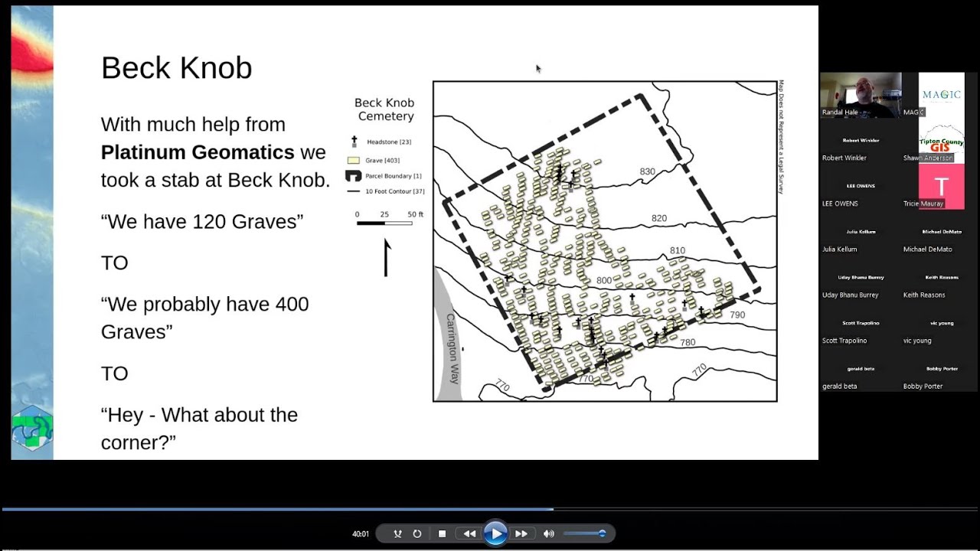Click the 810 contour label
The height and width of the screenshot is (551, 980).
click(x=678, y=250)
